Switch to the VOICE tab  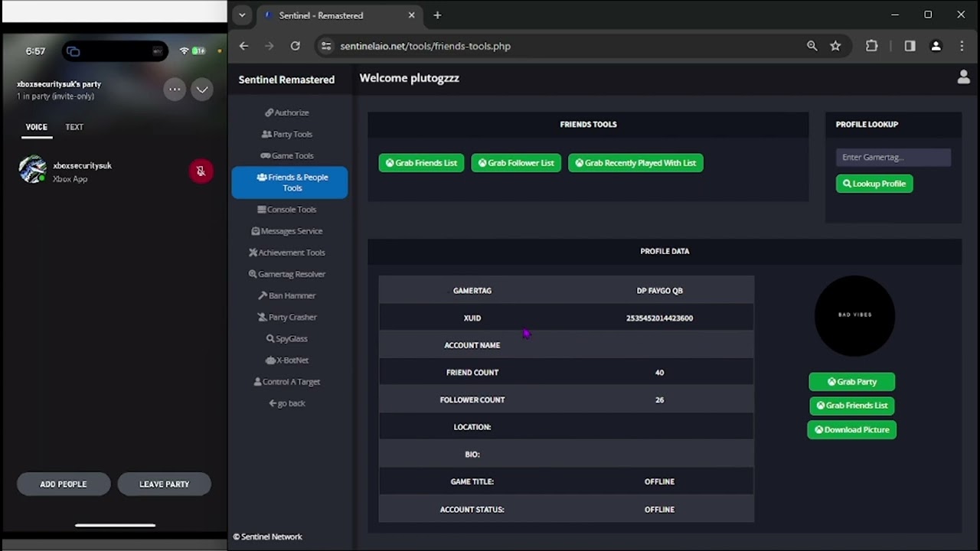36,127
